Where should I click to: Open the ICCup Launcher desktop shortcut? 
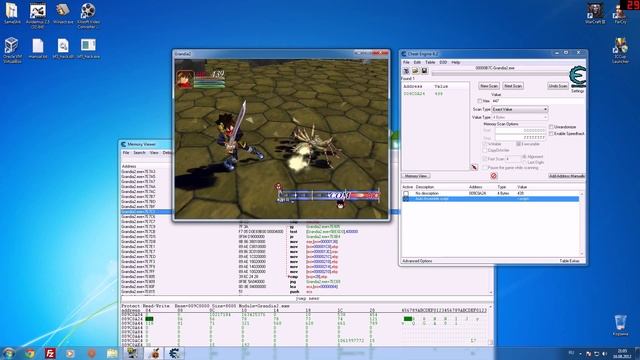pos(620,50)
